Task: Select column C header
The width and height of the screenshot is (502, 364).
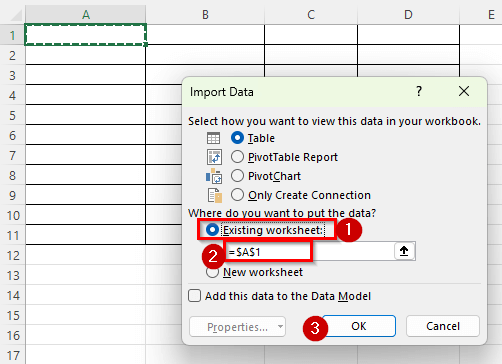Action: (311, 14)
